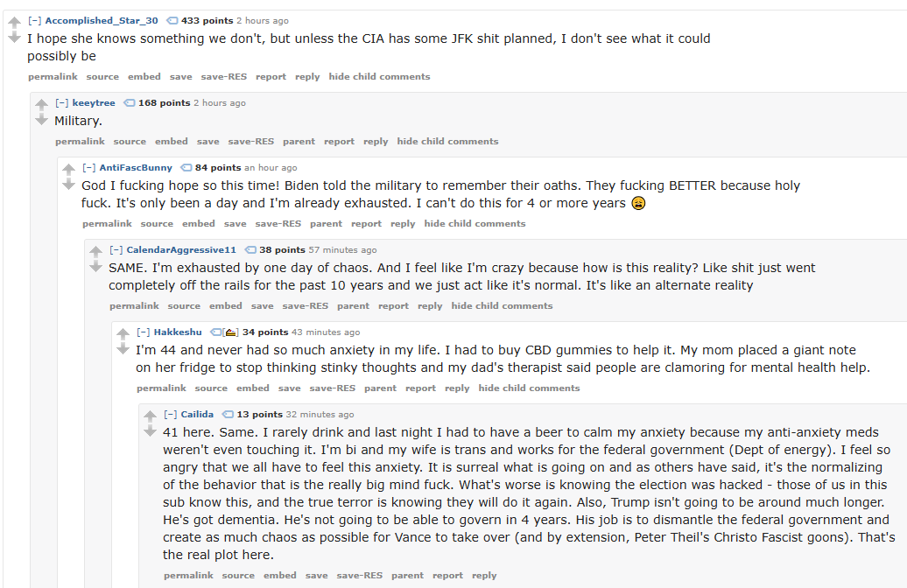This screenshot has width=907, height=588.
Task: Downvote keeytree's Military comment
Action: pos(42,119)
